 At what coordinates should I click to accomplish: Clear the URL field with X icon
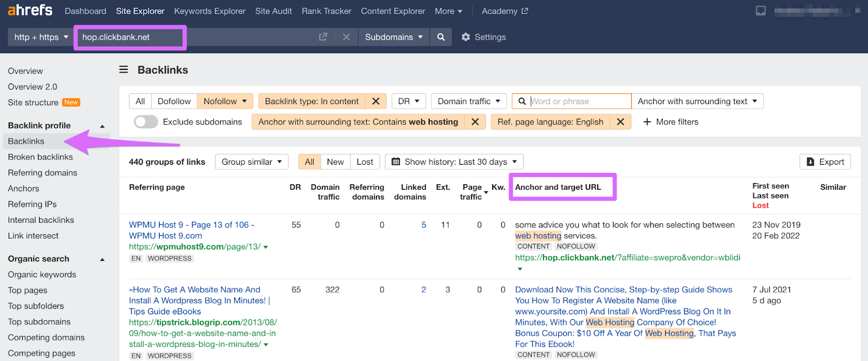point(346,37)
